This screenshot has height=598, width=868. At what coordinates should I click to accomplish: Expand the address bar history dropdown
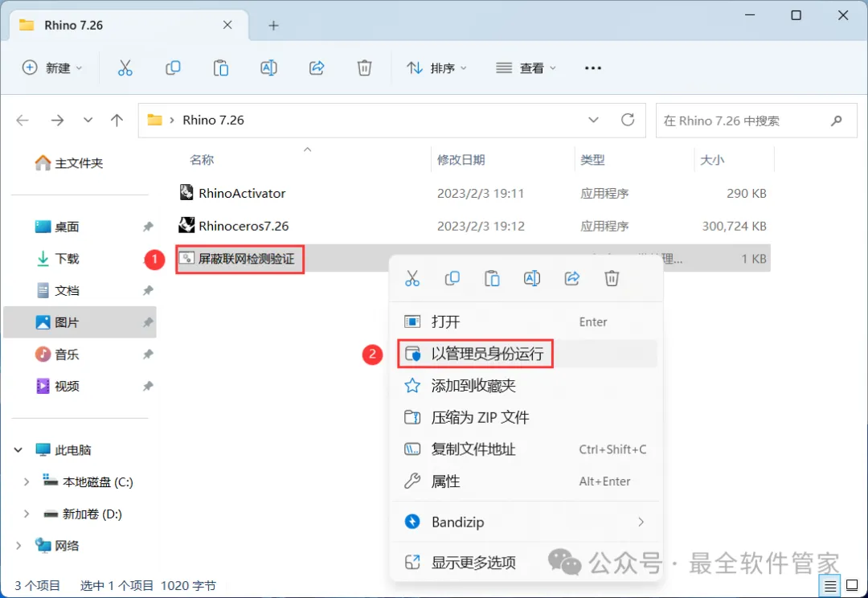point(593,120)
